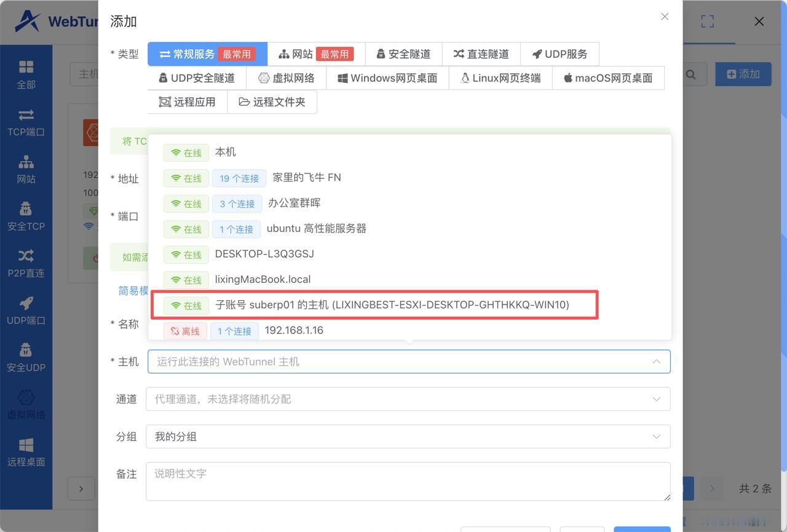Close the panel with the top-right X
787x532 pixels.
click(759, 22)
